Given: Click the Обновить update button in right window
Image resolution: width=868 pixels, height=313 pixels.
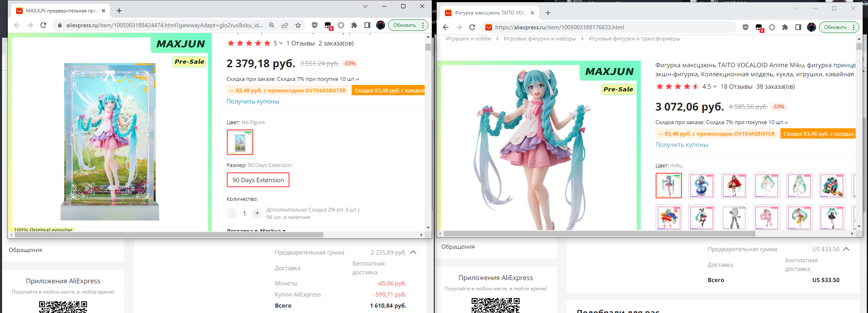Looking at the screenshot, I should [x=835, y=27].
